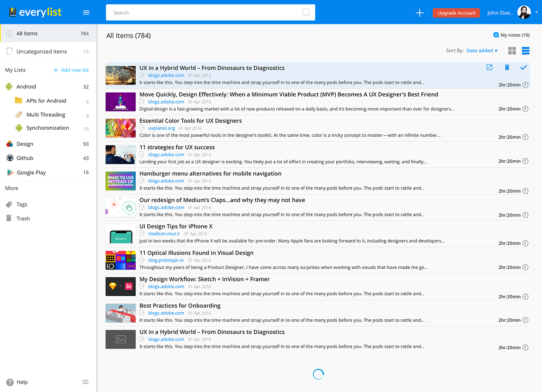Expand the John Doe account menu arrow
This screenshot has height=392, width=542.
coord(536,13)
